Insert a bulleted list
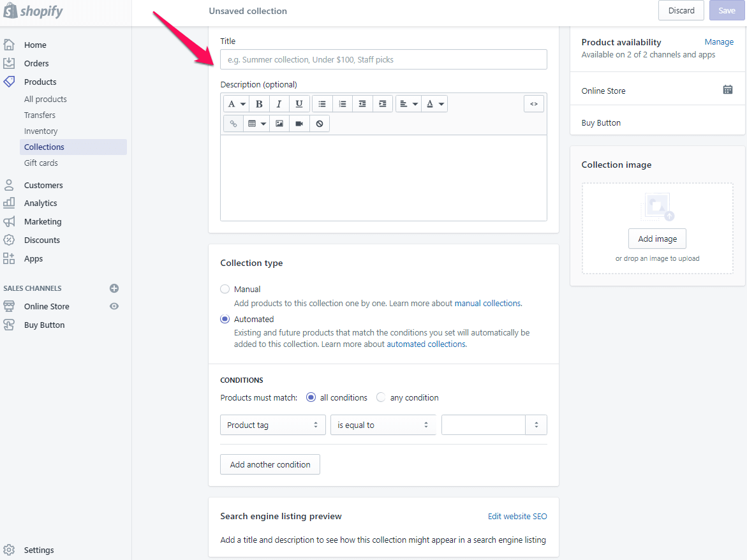The height and width of the screenshot is (560, 747). point(322,104)
